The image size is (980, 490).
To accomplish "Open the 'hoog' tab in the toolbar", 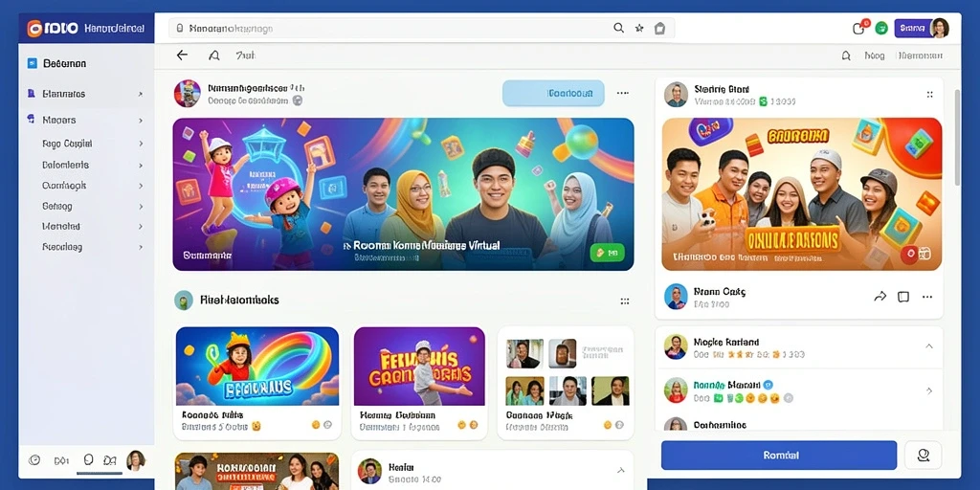I will pos(875,56).
